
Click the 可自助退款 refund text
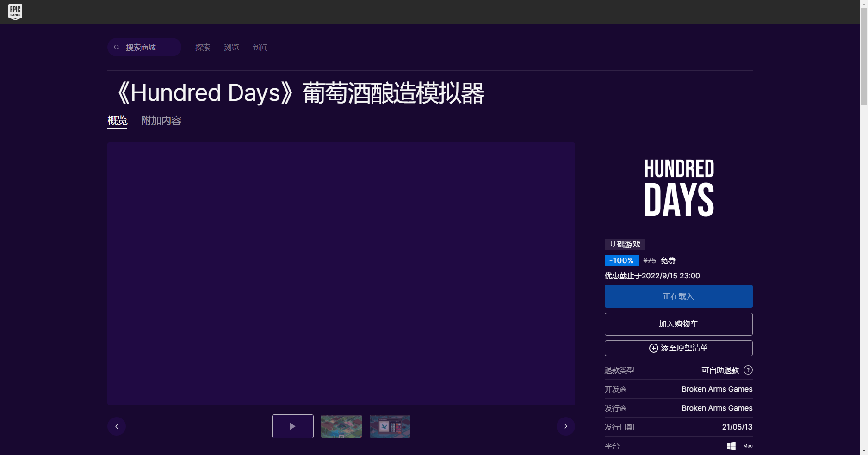tap(720, 370)
